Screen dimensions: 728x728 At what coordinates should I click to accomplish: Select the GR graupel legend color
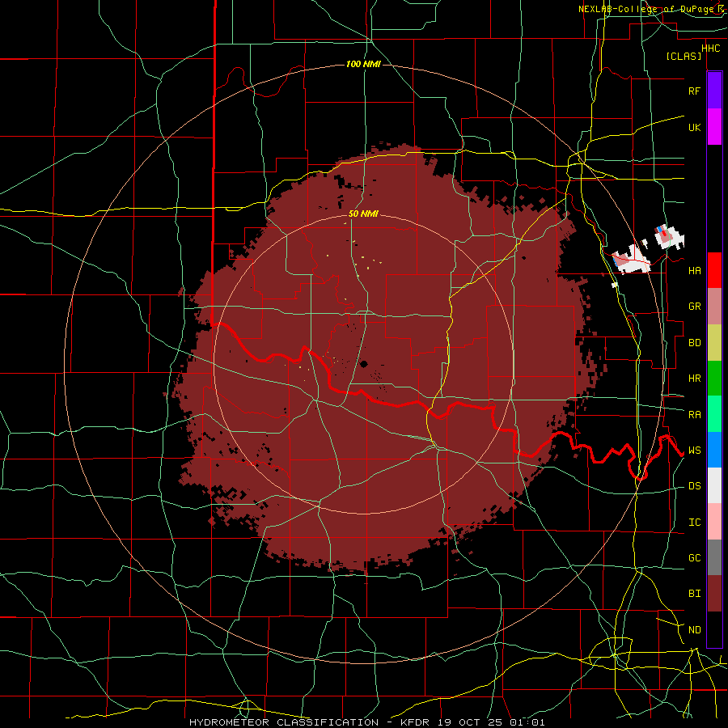[714, 306]
